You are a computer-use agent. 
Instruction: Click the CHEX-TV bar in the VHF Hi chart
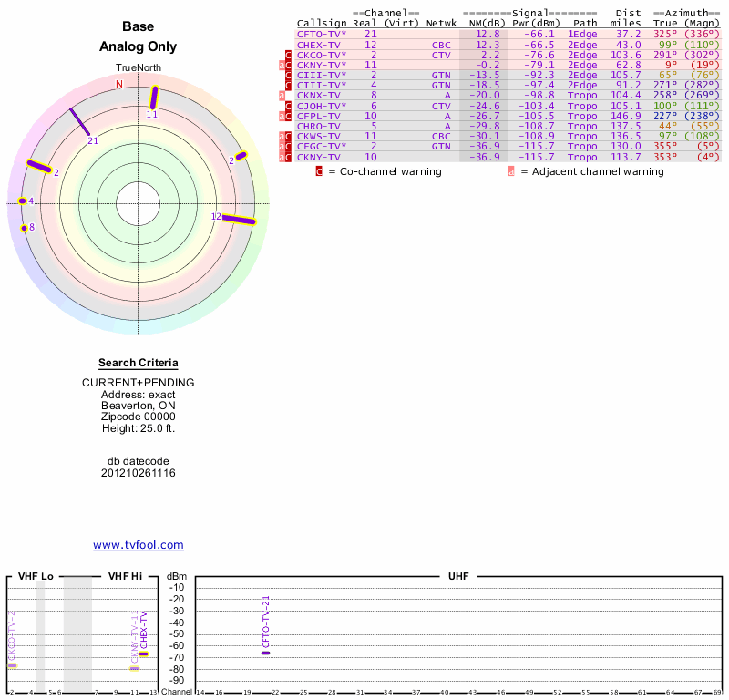pos(143,654)
